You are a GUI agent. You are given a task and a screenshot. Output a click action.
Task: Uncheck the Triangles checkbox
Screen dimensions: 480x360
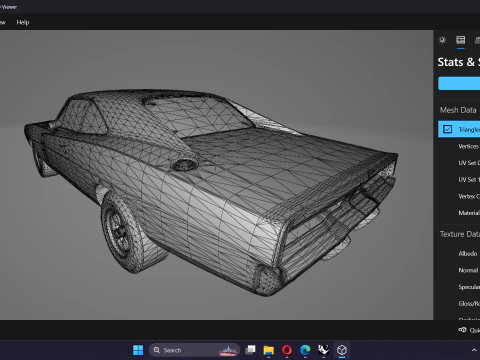coord(447,129)
